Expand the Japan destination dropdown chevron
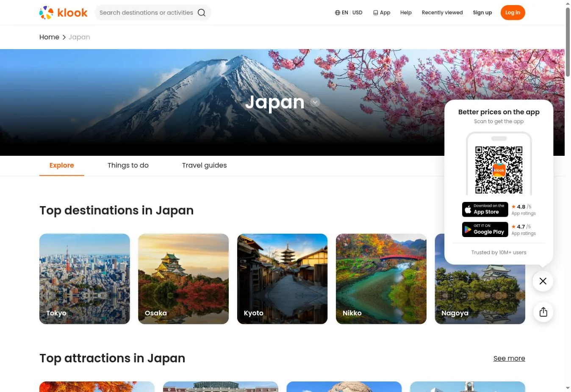 coord(315,102)
